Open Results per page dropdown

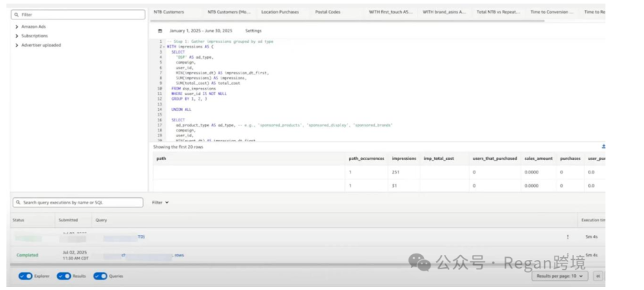[x=560, y=276]
